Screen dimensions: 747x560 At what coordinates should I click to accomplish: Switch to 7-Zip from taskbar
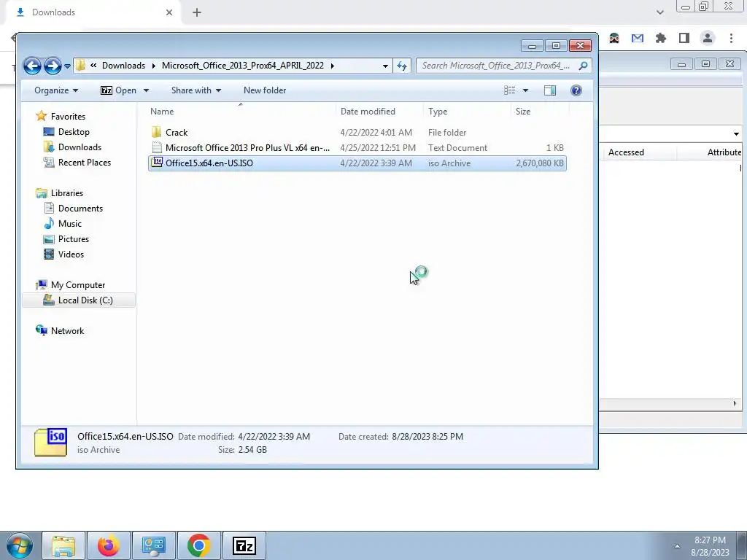[244, 545]
